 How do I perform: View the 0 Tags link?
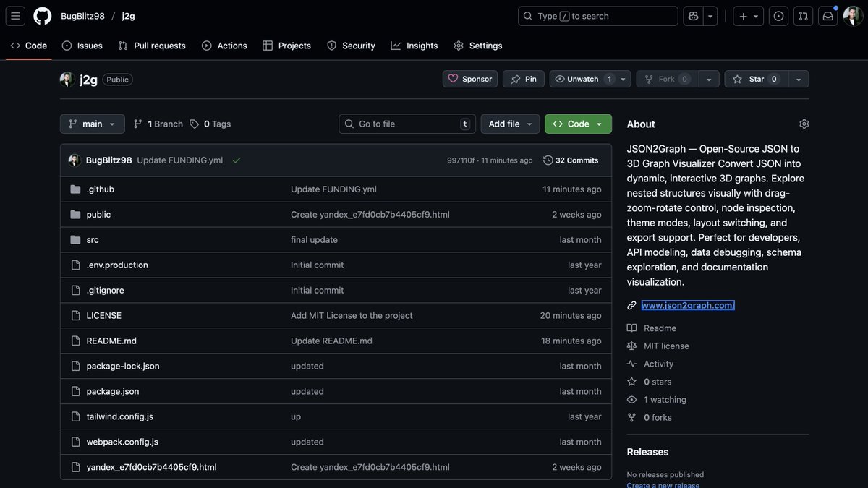tap(210, 124)
